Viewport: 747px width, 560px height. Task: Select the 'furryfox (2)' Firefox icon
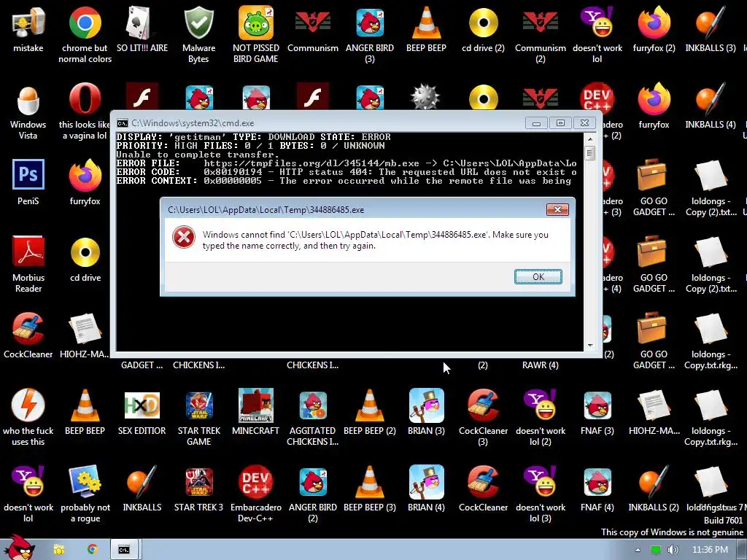click(654, 29)
